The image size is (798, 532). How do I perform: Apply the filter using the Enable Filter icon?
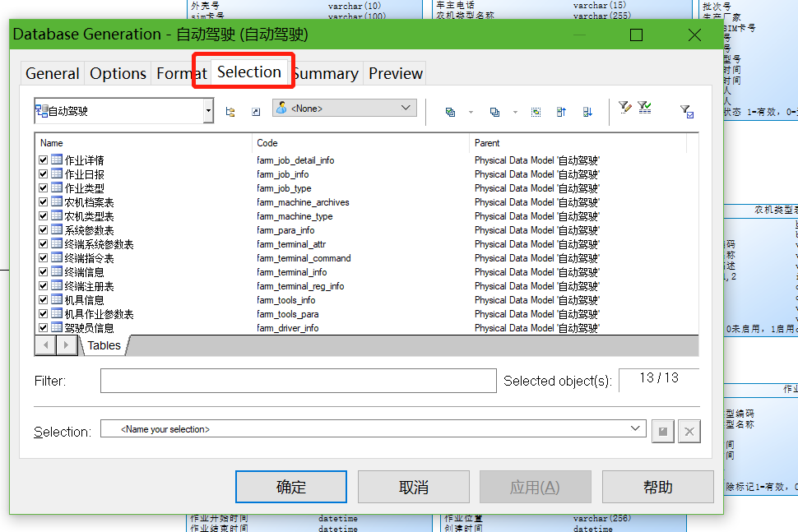pos(644,109)
